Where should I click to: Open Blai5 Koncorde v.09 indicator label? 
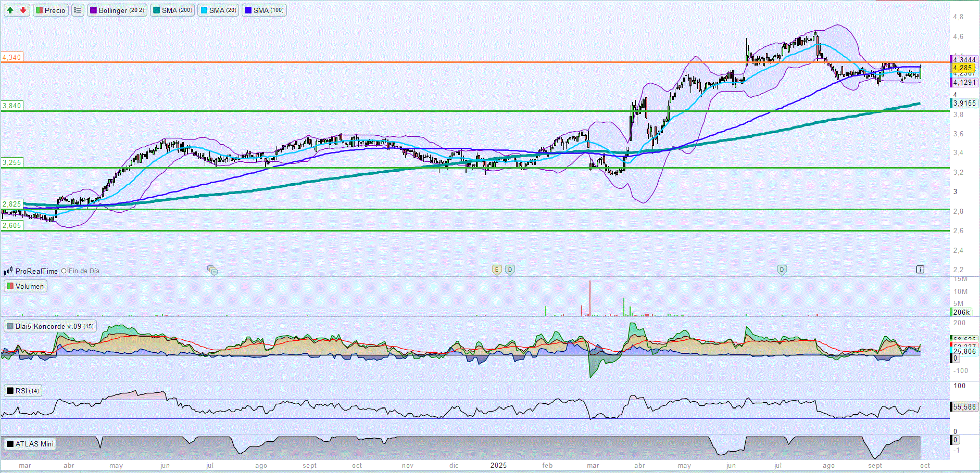[x=50, y=326]
